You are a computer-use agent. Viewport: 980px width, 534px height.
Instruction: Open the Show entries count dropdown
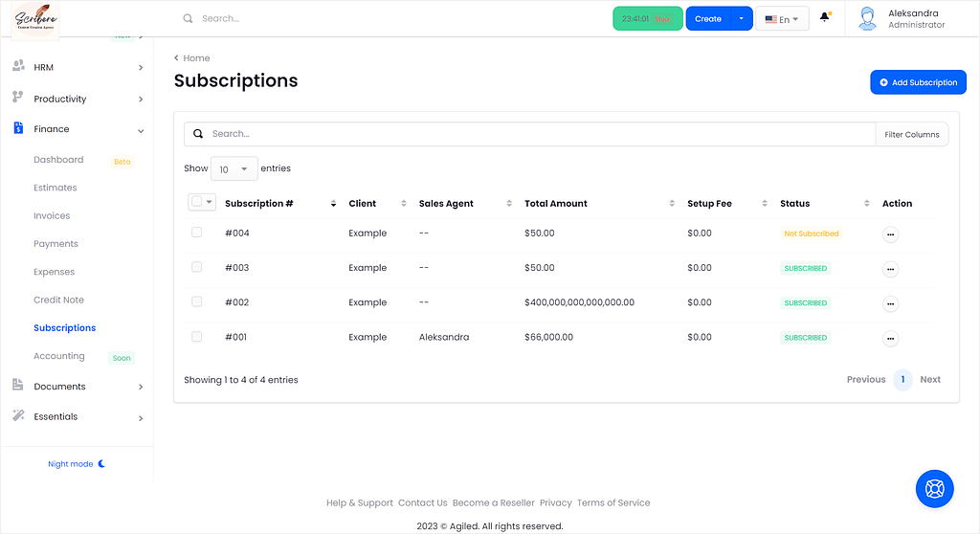coord(234,168)
